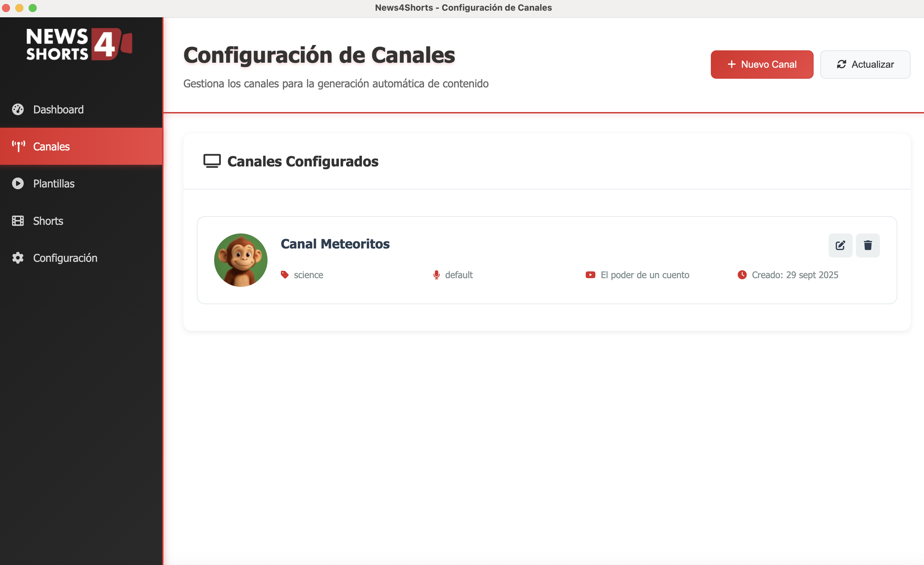This screenshot has width=924, height=565.
Task: Create a channel with Nuevo Canal button
Action: (x=762, y=64)
